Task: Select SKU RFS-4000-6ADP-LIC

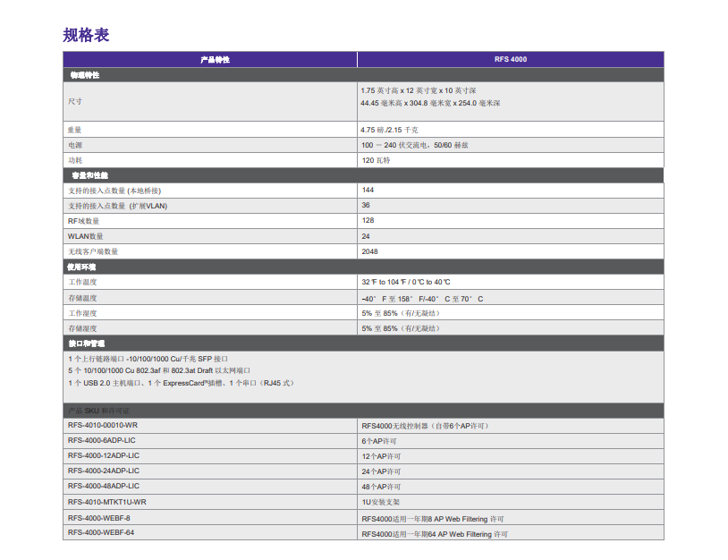Action: pos(102,441)
